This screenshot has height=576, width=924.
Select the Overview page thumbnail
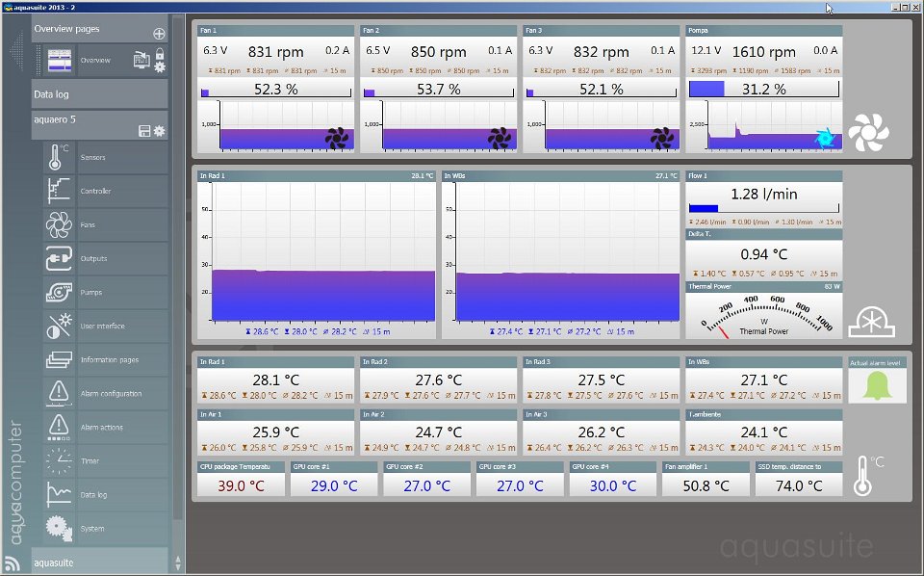point(60,60)
